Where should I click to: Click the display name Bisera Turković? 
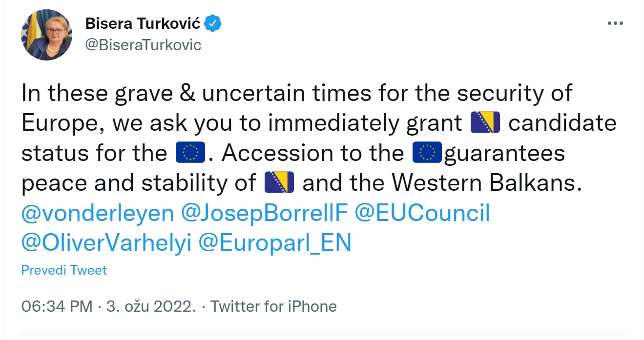click(x=143, y=23)
